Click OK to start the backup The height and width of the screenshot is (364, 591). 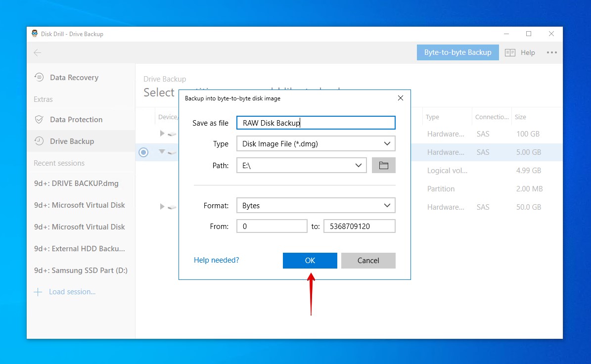[310, 260]
